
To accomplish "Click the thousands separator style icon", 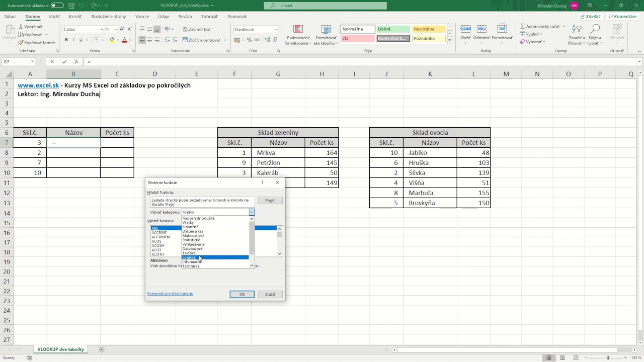I will pos(256,40).
